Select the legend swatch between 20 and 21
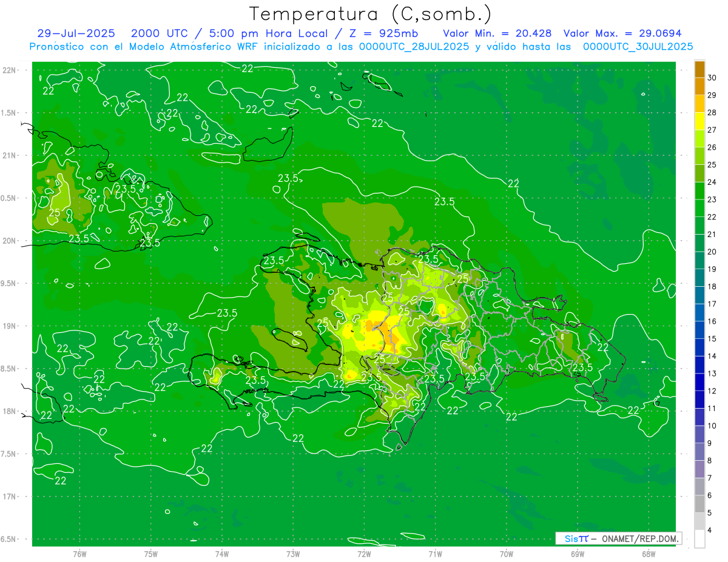The width and height of the screenshot is (728, 562). [699, 243]
